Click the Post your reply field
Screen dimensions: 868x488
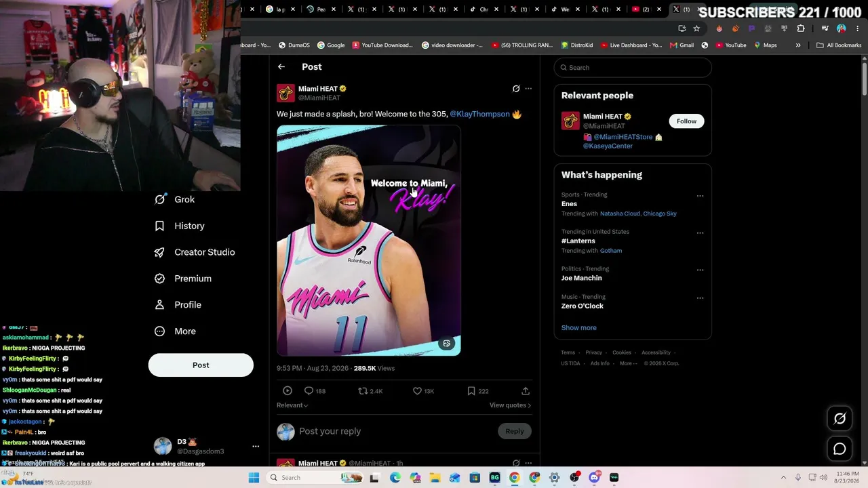(397, 431)
